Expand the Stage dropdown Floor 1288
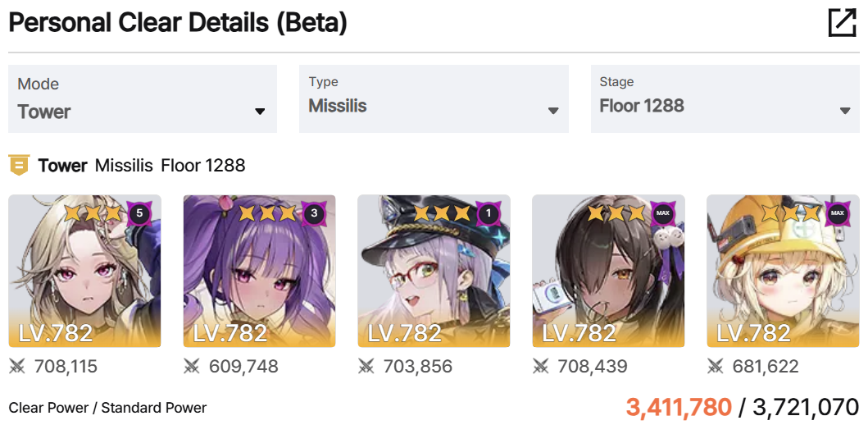Viewport: 868px width, 425px height. [725, 98]
